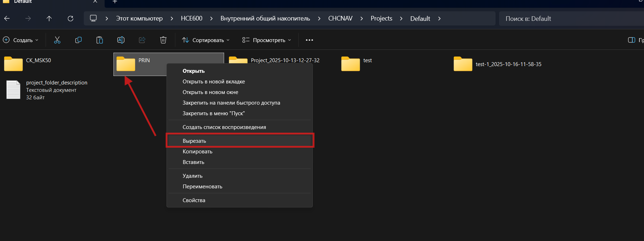Click the Share icon in the toolbar

(x=142, y=40)
